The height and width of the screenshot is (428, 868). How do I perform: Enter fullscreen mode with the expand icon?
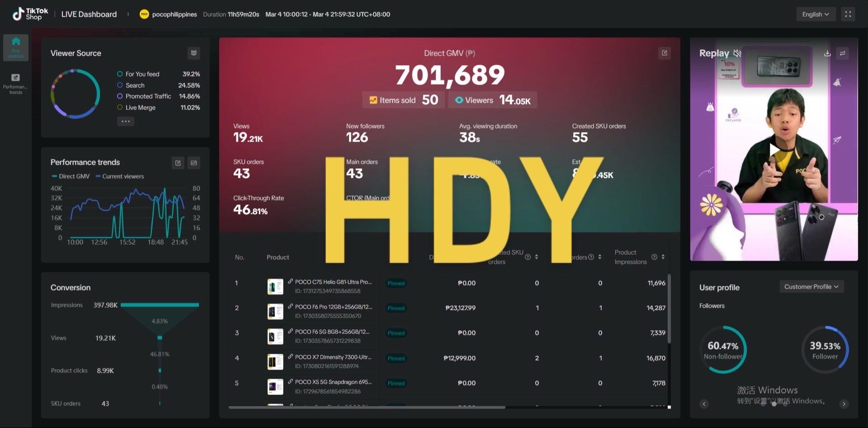(x=848, y=14)
